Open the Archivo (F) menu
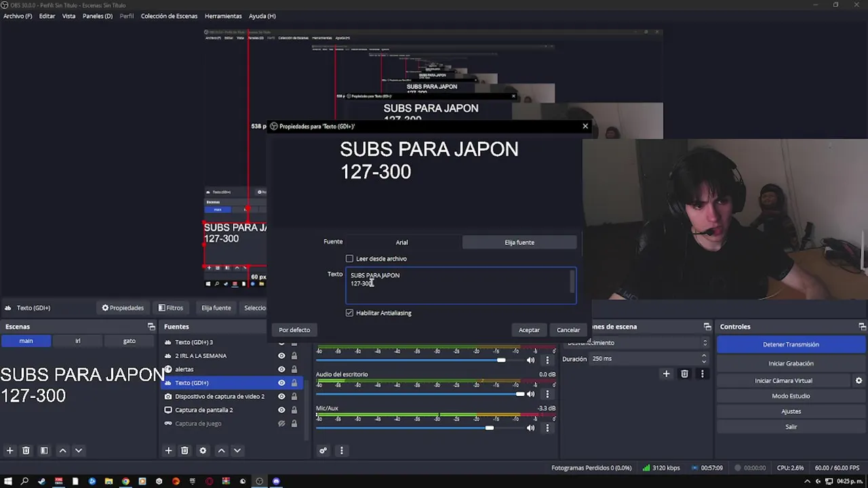This screenshot has width=868, height=488. [18, 16]
